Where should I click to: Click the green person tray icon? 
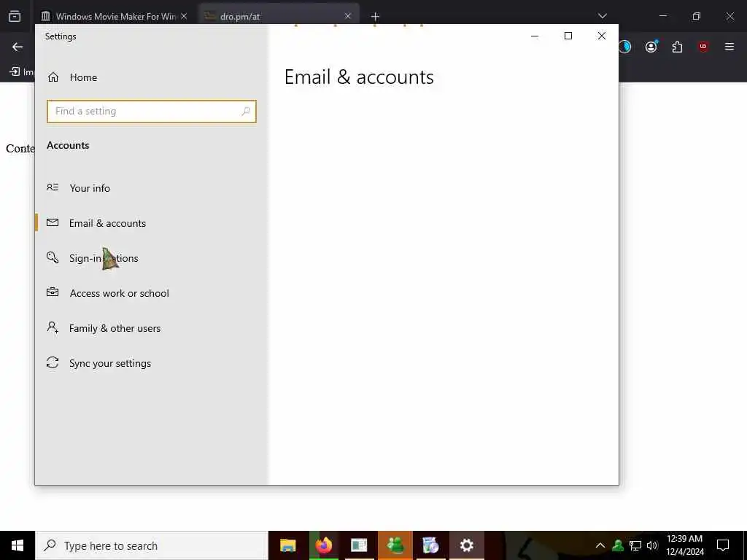pyautogui.click(x=618, y=545)
